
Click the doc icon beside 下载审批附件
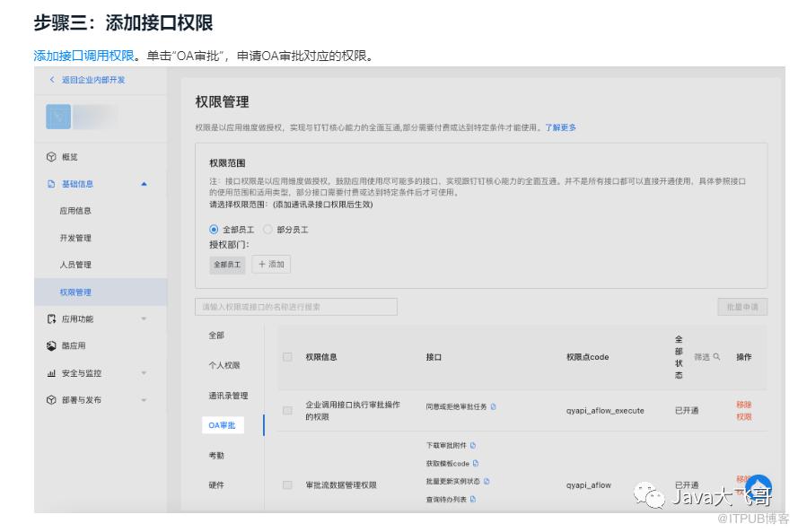click(474, 445)
